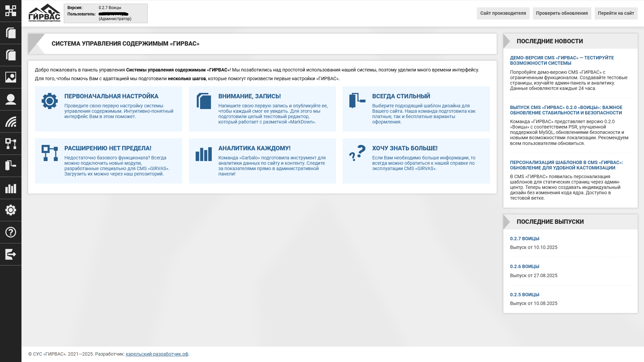Open the демо-версия CMS news headline

[561, 60]
